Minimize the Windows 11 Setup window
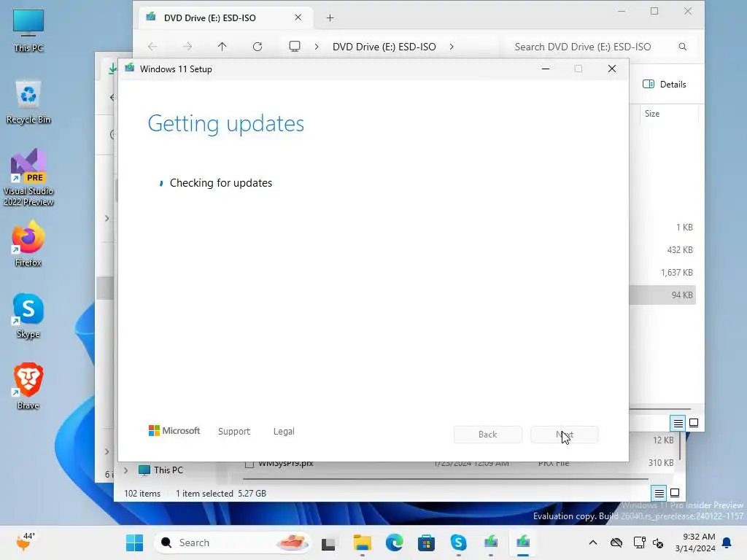This screenshot has height=560, width=747. (x=546, y=69)
